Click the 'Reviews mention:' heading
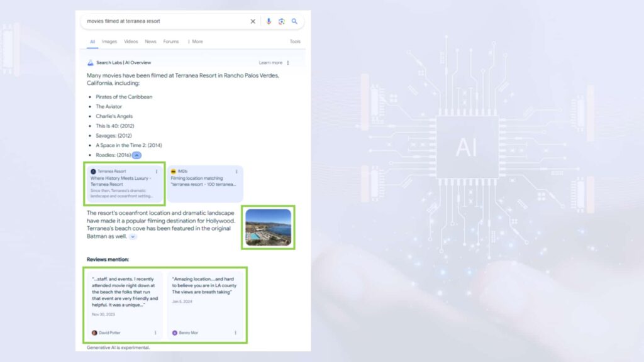 coord(108,260)
